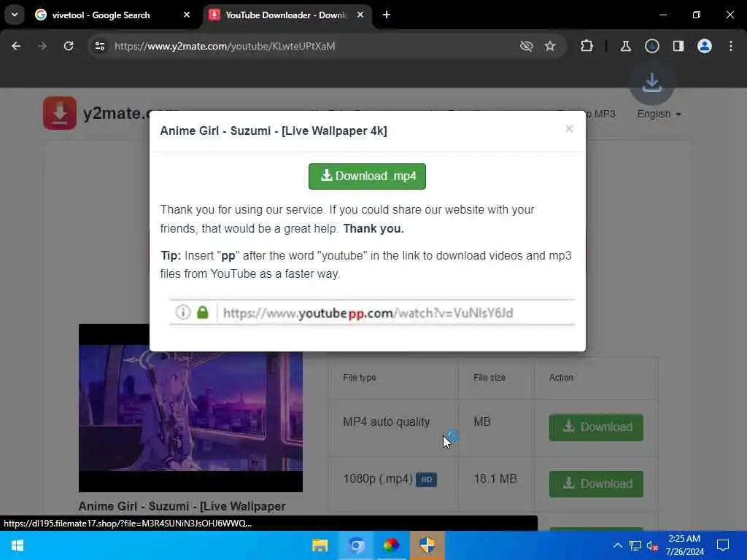Click the example youtubepp.com URL field
The image size is (747, 560).
[x=371, y=312]
